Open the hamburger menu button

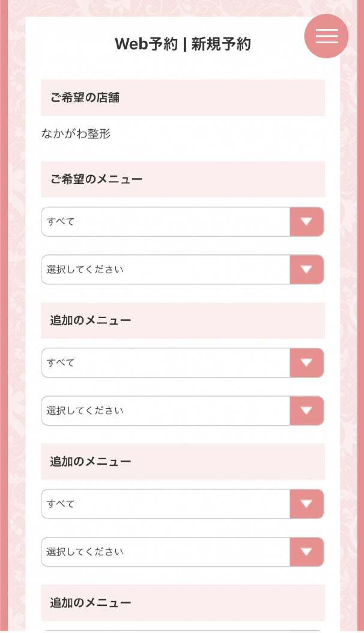pyautogui.click(x=326, y=36)
